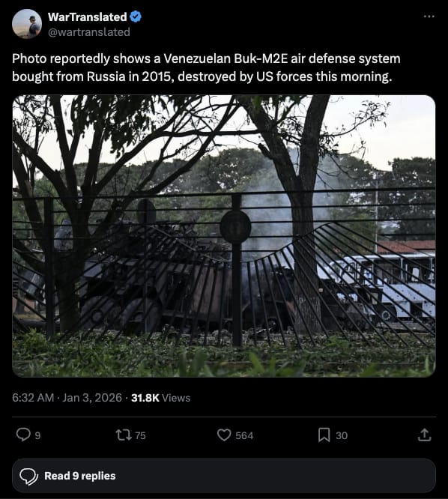
Task: Open the WarTranslated display name link
Action: pos(87,17)
